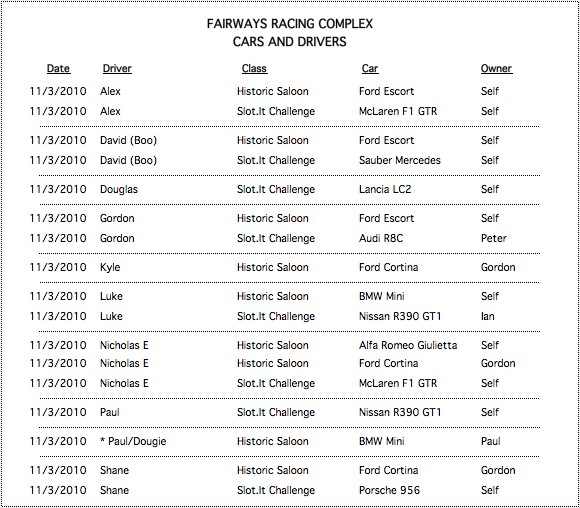Click owner Peter in Gordon's row
Image resolution: width=580 pixels, height=508 pixels.
493,238
